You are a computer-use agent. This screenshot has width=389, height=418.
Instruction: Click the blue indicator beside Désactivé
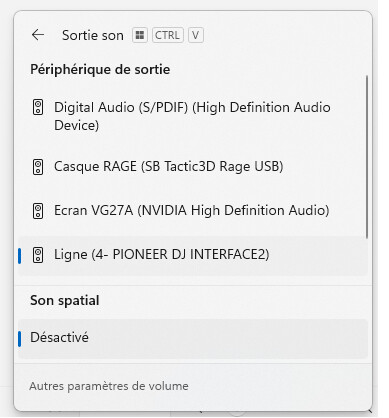click(20, 339)
